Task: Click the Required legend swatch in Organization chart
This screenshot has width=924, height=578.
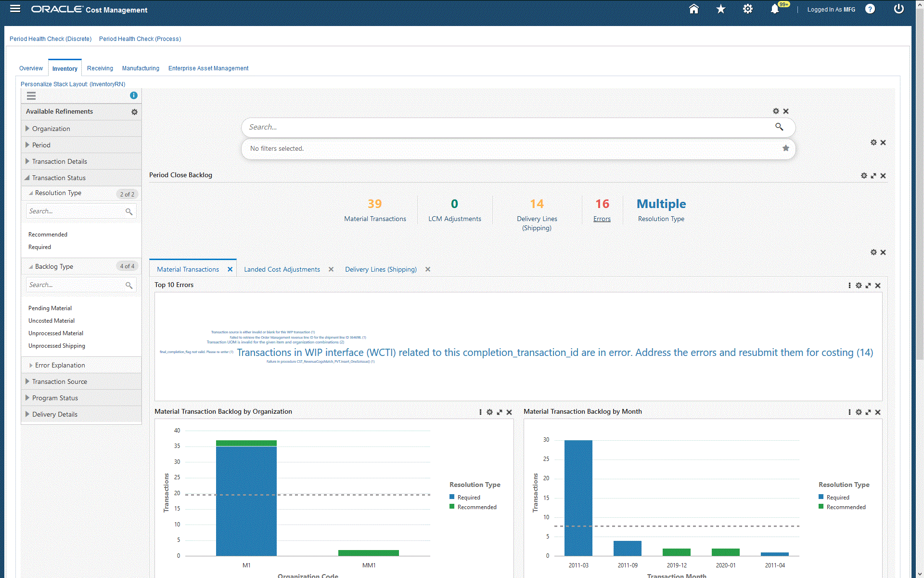Action: tap(452, 497)
